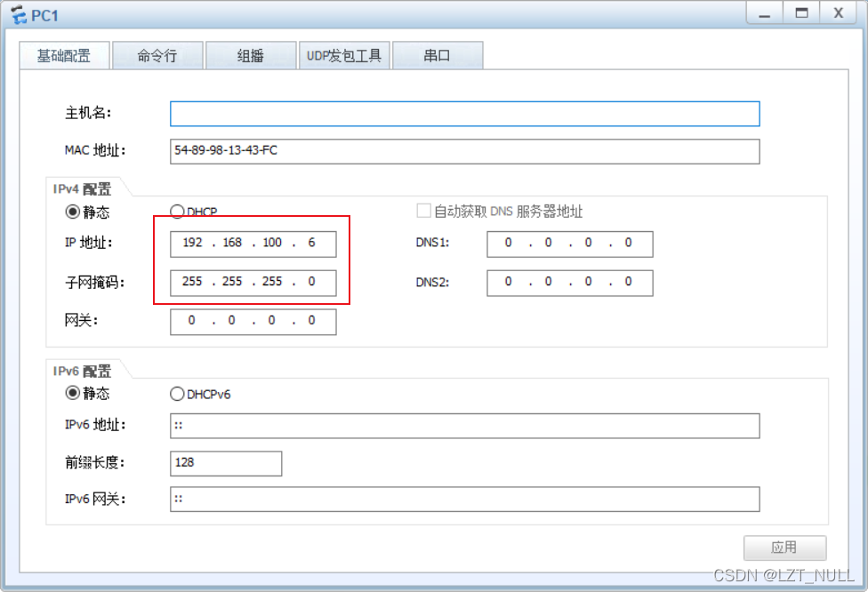Maximize the PC1 window
868x592 pixels.
(801, 12)
